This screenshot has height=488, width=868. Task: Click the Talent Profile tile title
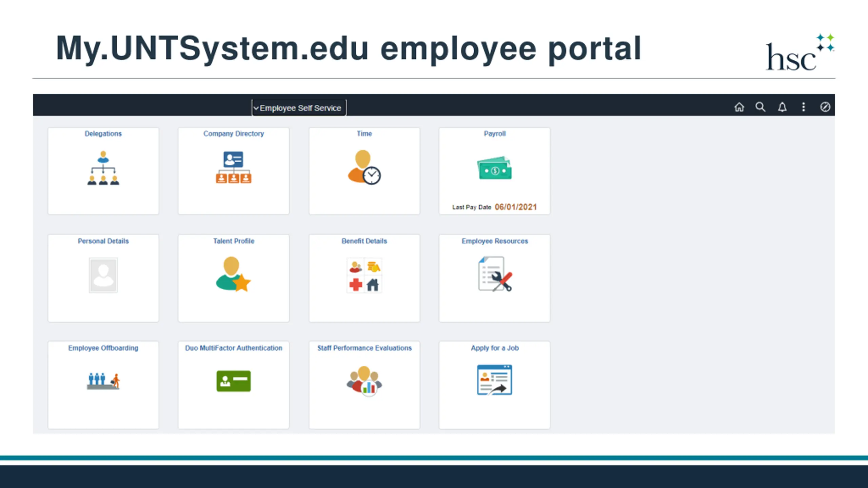(x=234, y=241)
